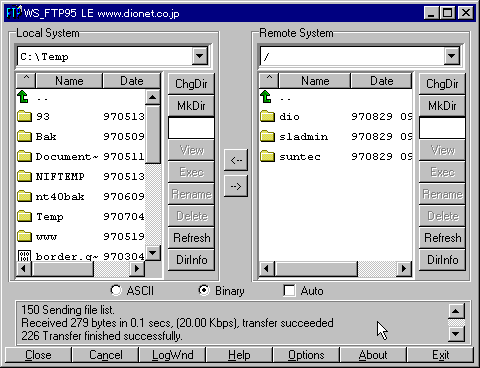This screenshot has width=480, height=368.
Task: Click the upload right-arrow transfer button
Action: 236,186
